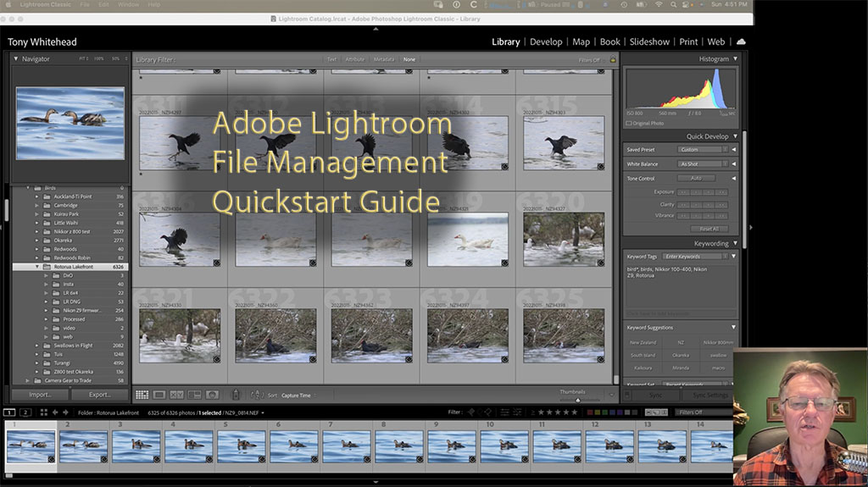
Task: Switch to Loupe view in toolbar
Action: (159, 395)
